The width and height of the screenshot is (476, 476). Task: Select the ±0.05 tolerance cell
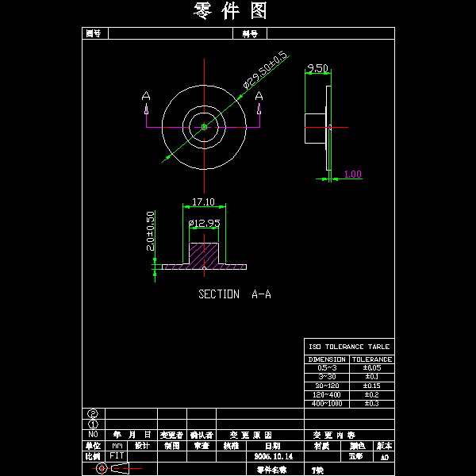(x=372, y=368)
